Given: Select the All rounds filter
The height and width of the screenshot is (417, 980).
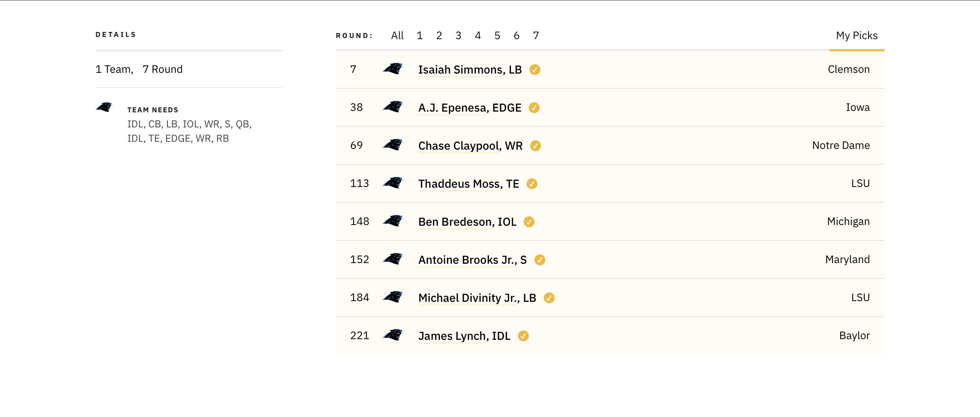Looking at the screenshot, I should pyautogui.click(x=397, y=36).
